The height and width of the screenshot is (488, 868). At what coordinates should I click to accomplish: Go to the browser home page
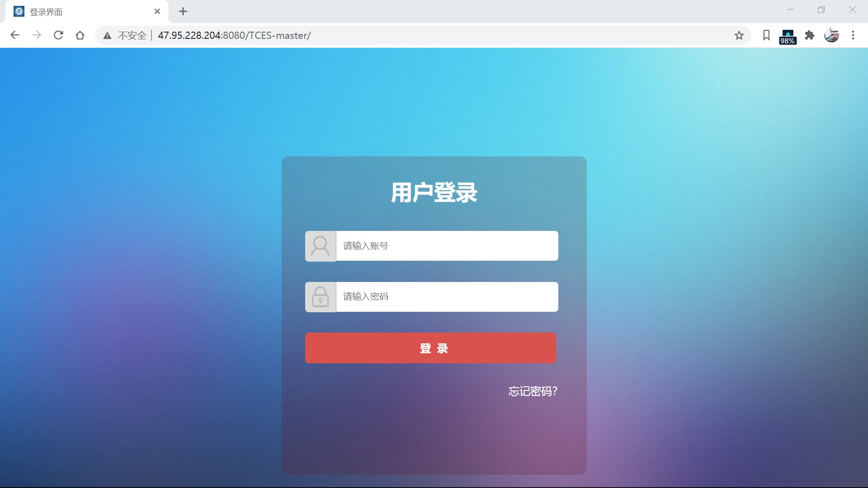pos(80,35)
